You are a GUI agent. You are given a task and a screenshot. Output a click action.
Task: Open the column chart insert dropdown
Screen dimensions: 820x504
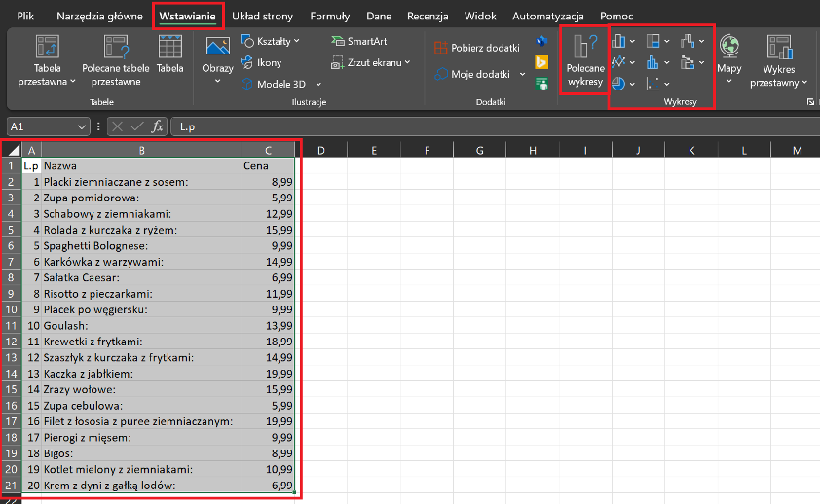pyautogui.click(x=633, y=41)
